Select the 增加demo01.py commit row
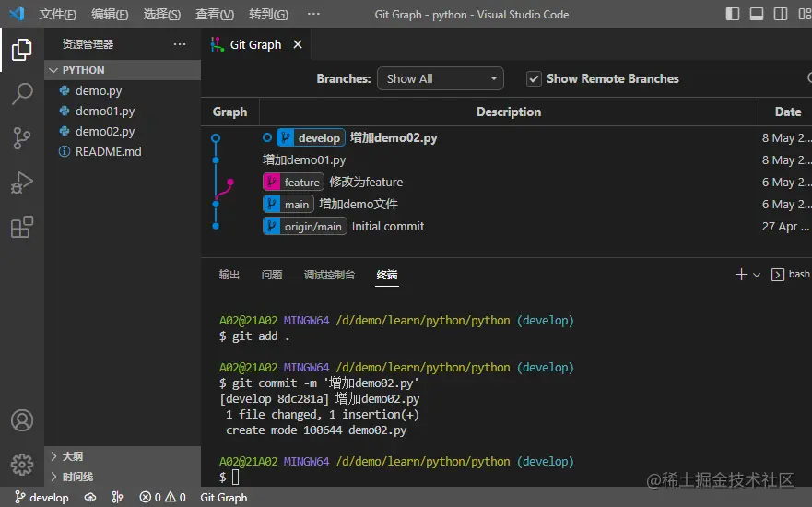Viewport: 812px width, 507px height. coord(507,160)
